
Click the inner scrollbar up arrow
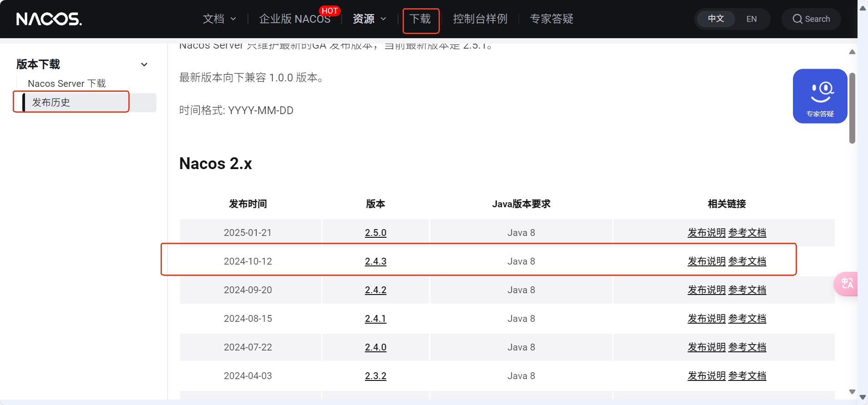pyautogui.click(x=852, y=52)
